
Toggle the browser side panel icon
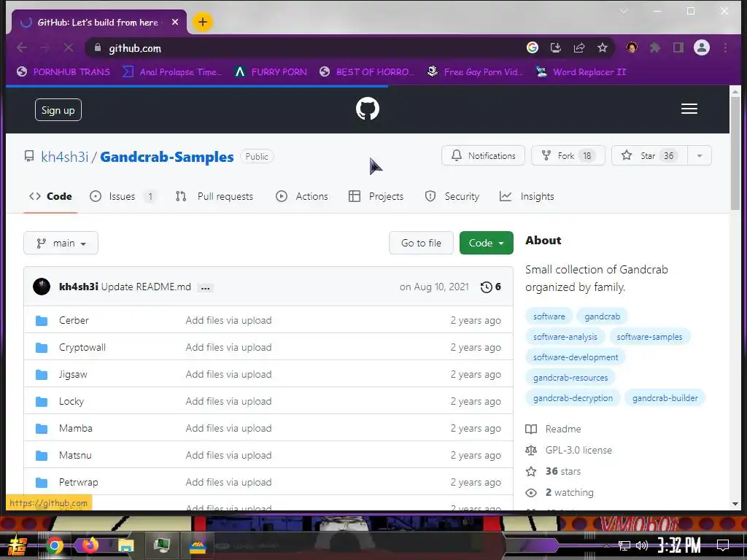(x=678, y=47)
